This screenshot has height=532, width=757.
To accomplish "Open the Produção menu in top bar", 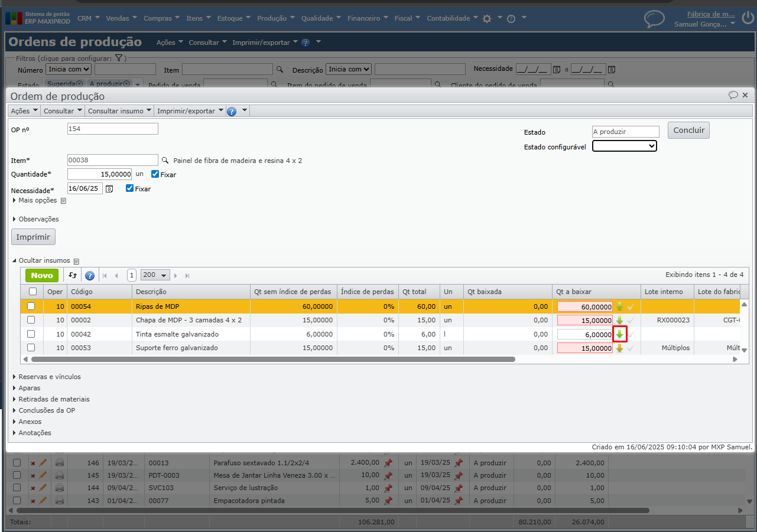I will [275, 18].
